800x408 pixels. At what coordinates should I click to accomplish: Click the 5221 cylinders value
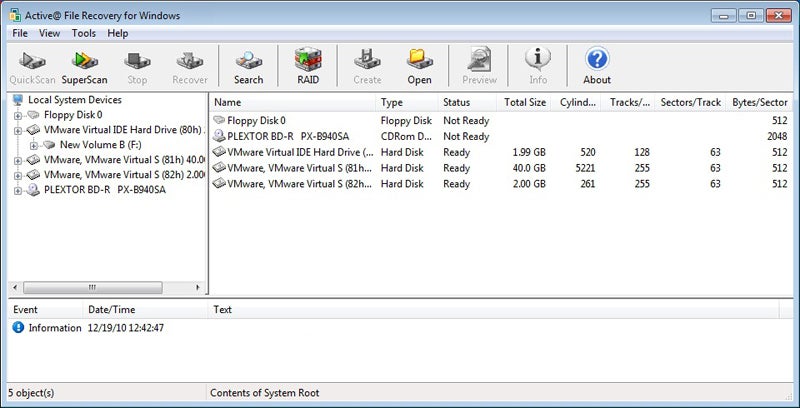coord(585,168)
